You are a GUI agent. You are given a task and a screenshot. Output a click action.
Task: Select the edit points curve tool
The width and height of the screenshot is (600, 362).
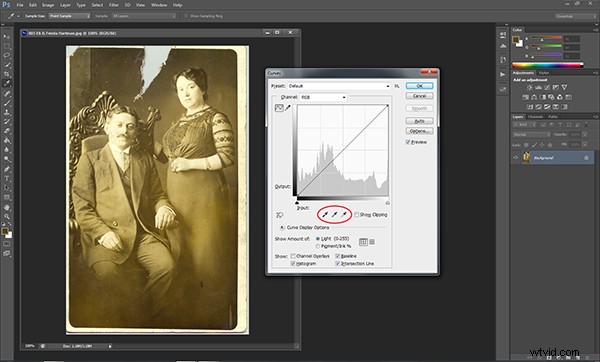279,108
